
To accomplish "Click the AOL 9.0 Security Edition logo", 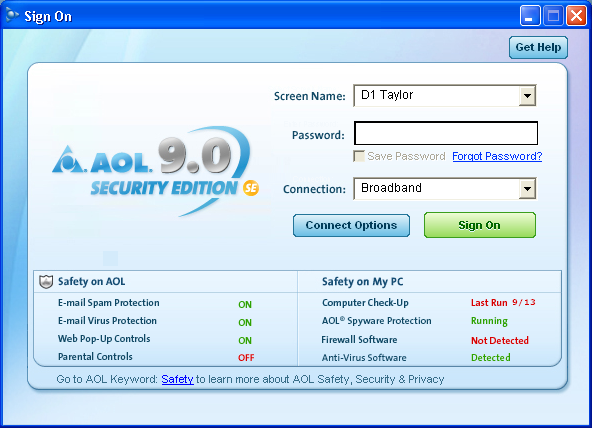I will (156, 171).
